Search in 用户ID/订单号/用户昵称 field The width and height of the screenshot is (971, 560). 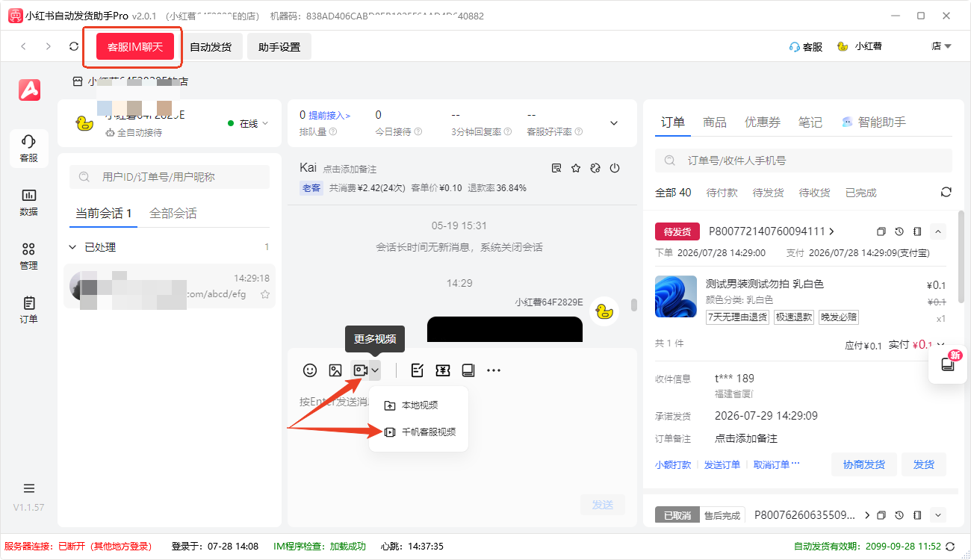pyautogui.click(x=170, y=177)
